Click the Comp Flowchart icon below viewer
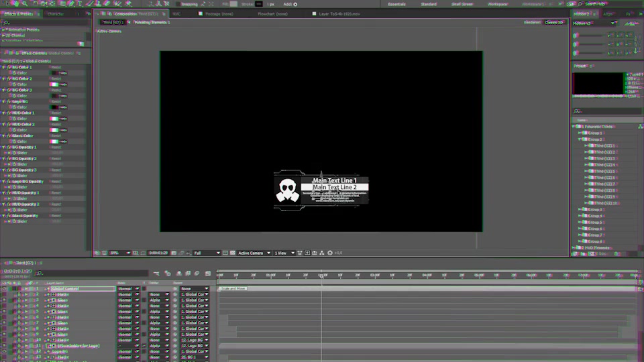644x362 pixels. point(322,253)
